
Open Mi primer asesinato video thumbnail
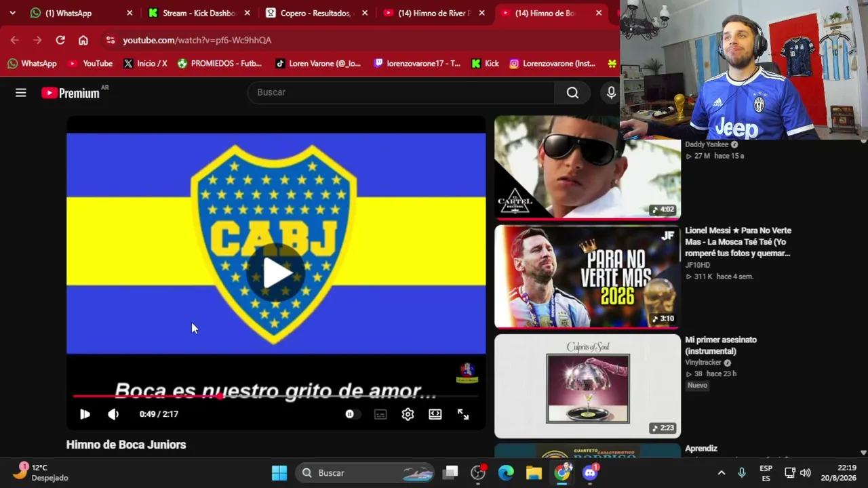[x=587, y=386]
